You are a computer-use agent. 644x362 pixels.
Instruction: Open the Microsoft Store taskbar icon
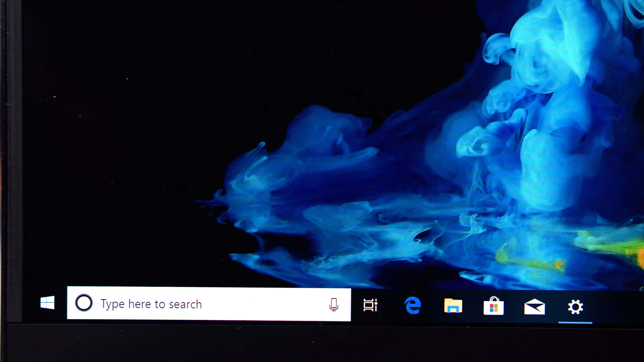pos(494,306)
